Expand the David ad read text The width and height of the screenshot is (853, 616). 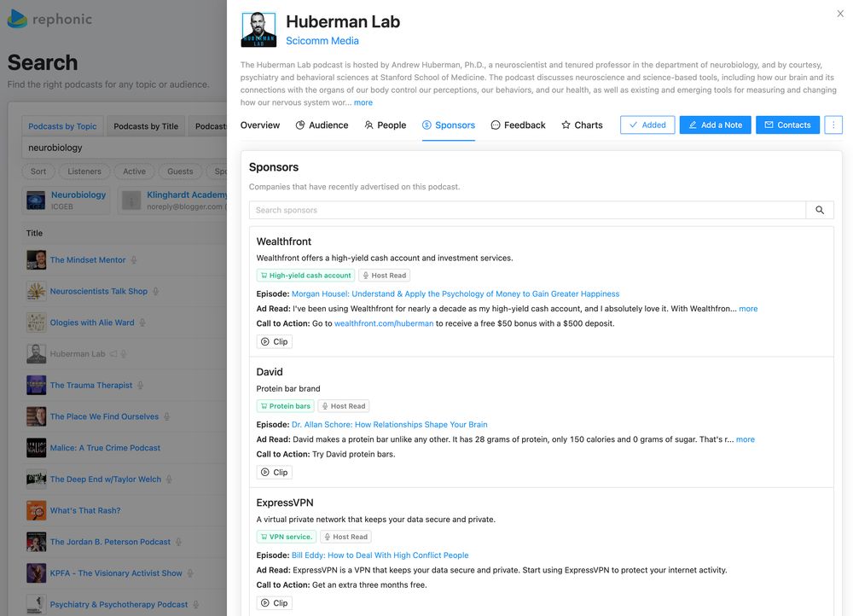tap(746, 439)
